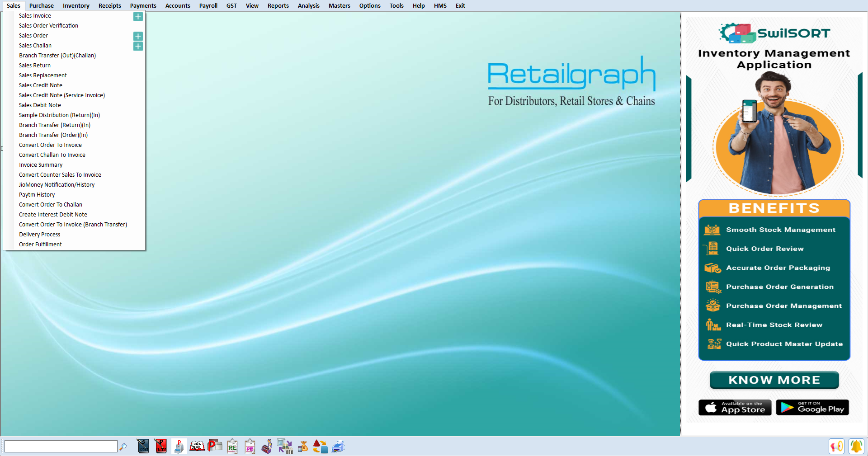Open the Receipts menu
This screenshot has width=868, height=456.
point(110,5)
